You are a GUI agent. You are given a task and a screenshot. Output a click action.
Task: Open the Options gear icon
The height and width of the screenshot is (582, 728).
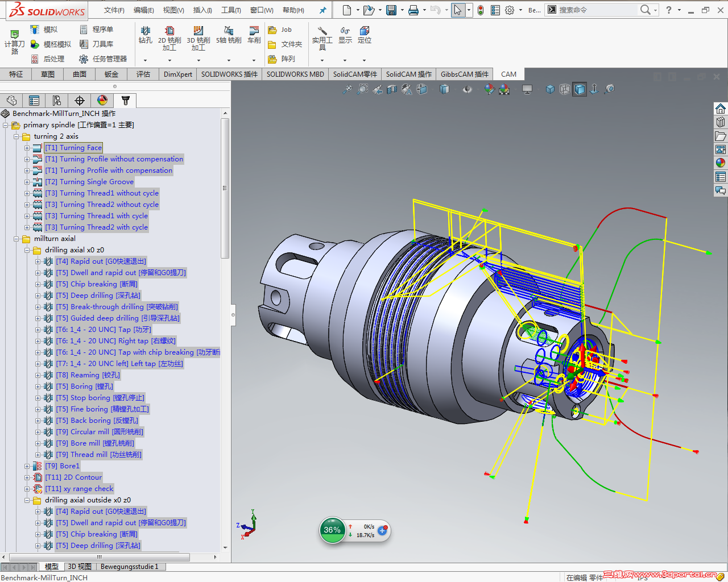pos(510,10)
